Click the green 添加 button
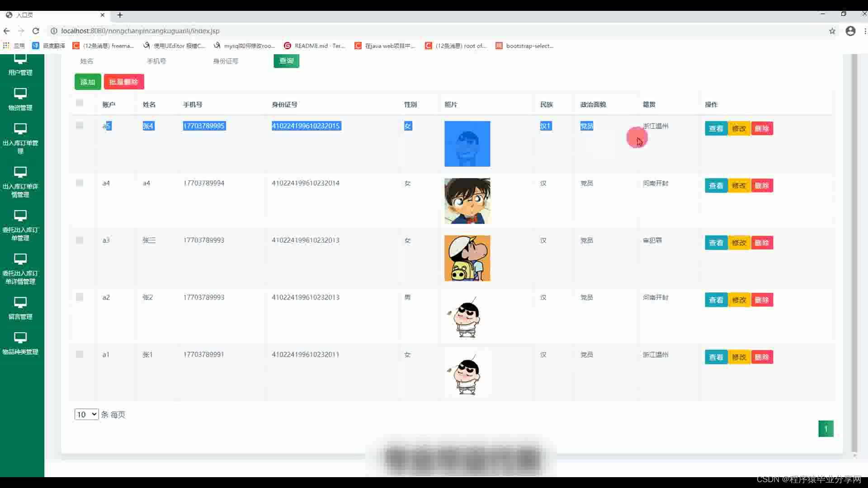Viewport: 868px width, 488px height. [x=88, y=82]
